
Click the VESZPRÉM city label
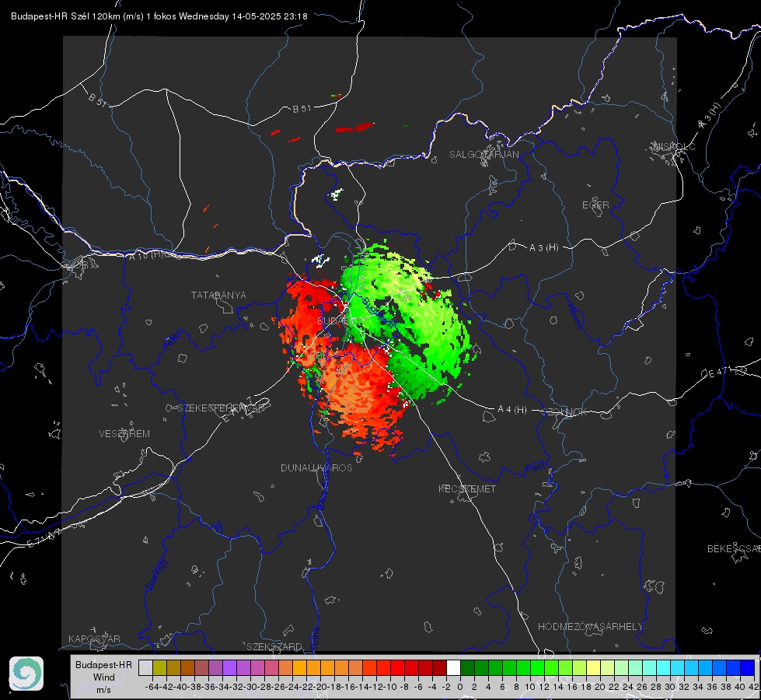click(x=124, y=433)
